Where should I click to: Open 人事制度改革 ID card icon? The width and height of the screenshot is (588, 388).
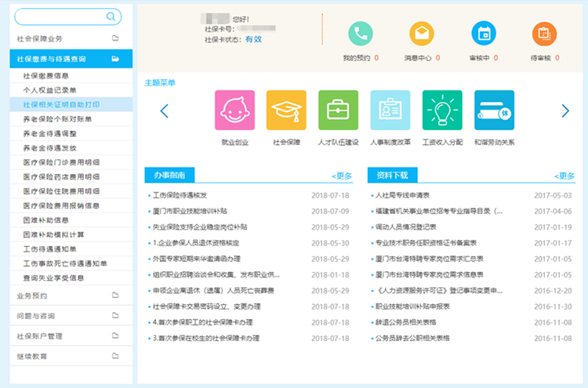390,111
